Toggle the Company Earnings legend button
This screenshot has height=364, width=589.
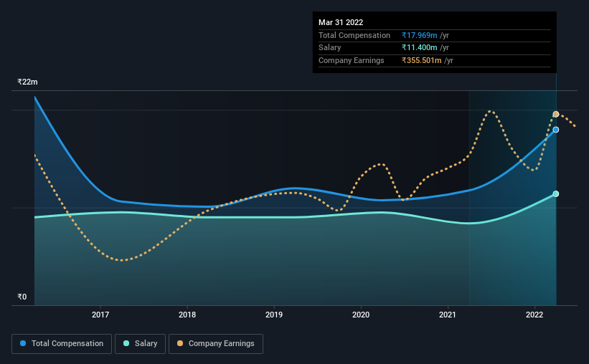click(x=216, y=344)
